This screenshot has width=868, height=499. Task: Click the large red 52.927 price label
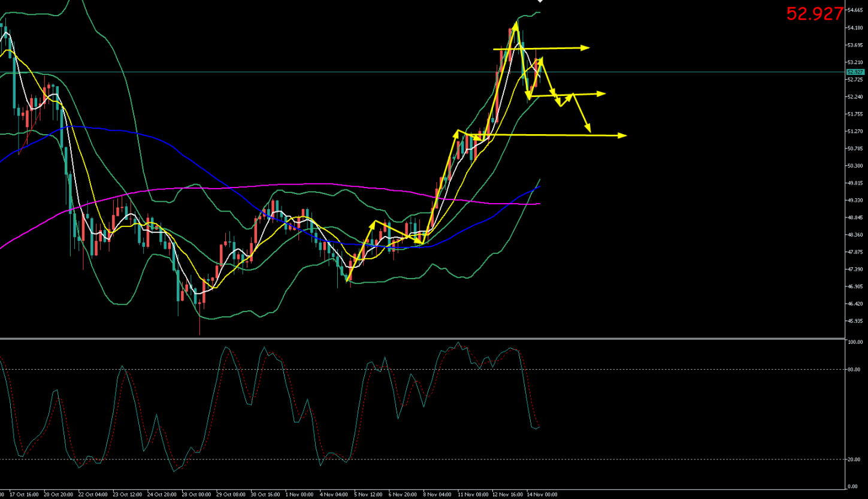coord(814,14)
